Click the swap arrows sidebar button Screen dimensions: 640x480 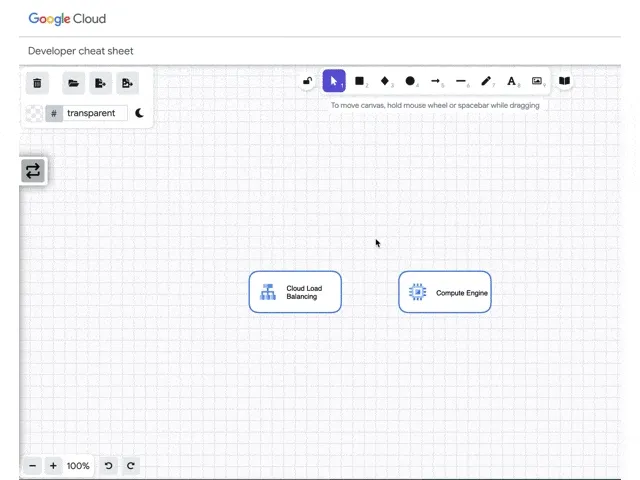click(33, 171)
